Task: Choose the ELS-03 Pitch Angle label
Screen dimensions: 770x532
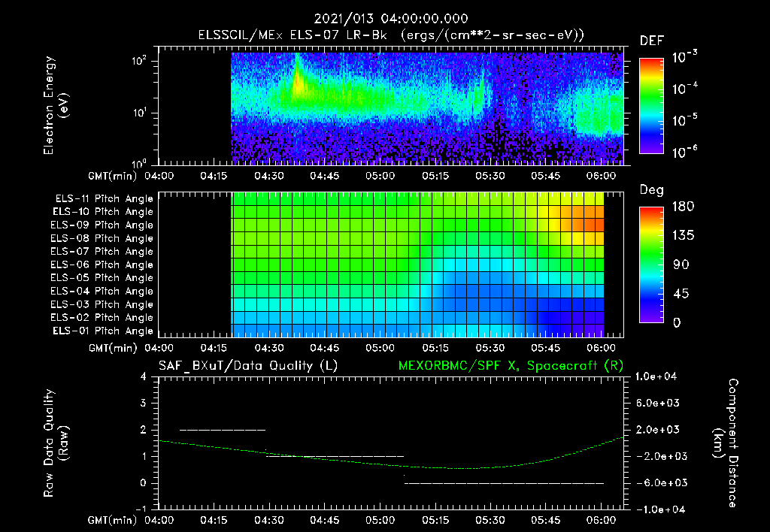Action: [x=102, y=305]
